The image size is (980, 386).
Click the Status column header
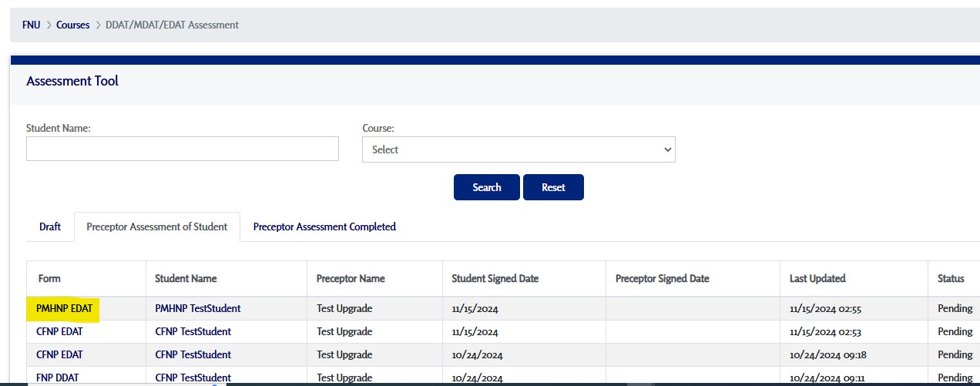coord(951,278)
